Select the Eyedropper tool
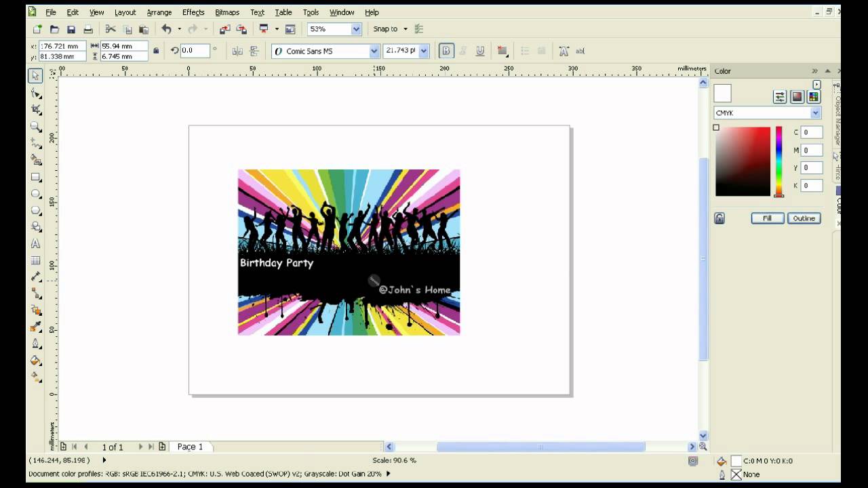 pyautogui.click(x=35, y=327)
